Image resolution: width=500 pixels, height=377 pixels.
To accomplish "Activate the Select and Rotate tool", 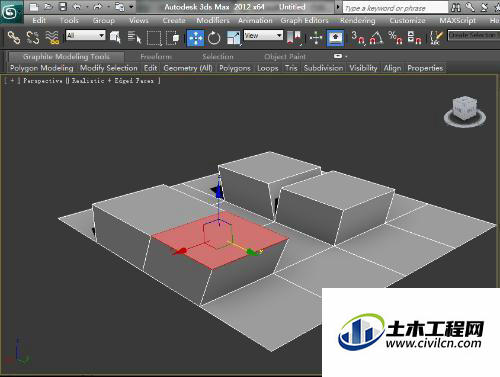I will (x=214, y=38).
